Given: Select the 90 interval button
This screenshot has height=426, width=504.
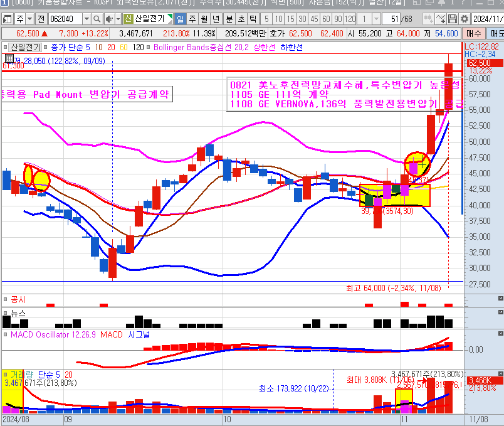Looking at the screenshot, I should [338, 19].
